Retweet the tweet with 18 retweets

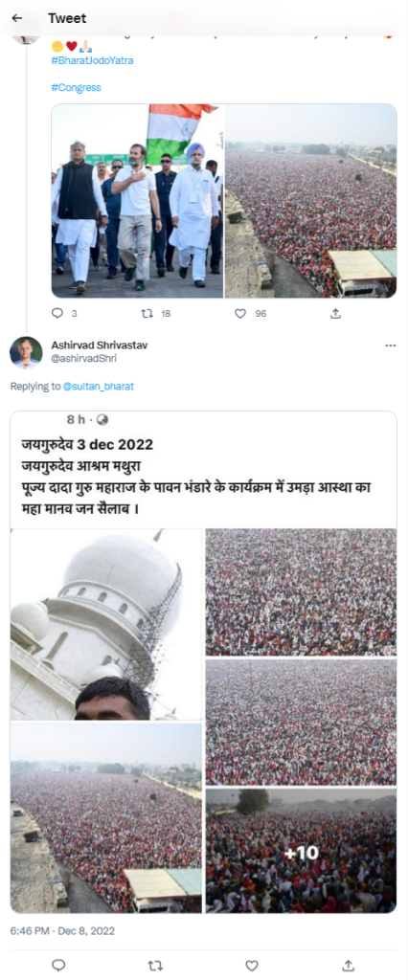pos(147,314)
